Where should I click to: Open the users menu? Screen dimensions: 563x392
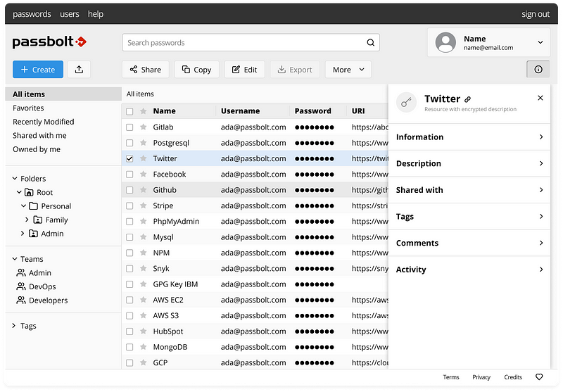pos(69,14)
